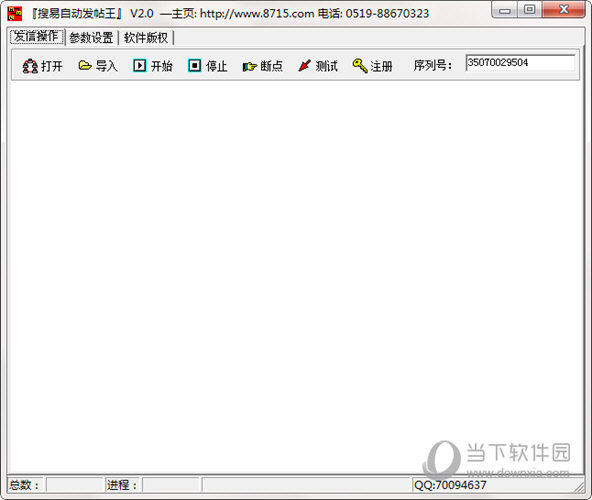592x500 pixels.
Task: Run a test with 测试 icon
Action: (305, 66)
